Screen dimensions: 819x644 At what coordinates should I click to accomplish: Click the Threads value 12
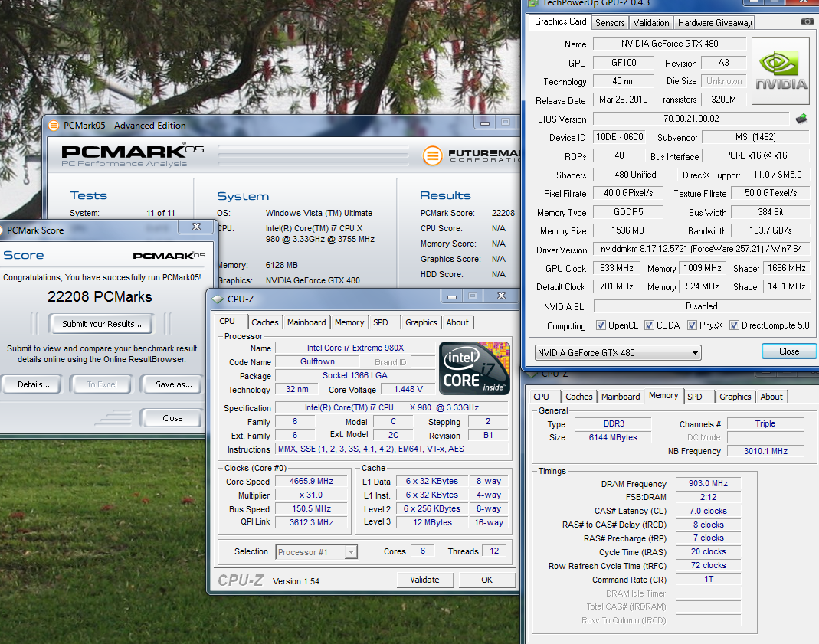pos(494,551)
